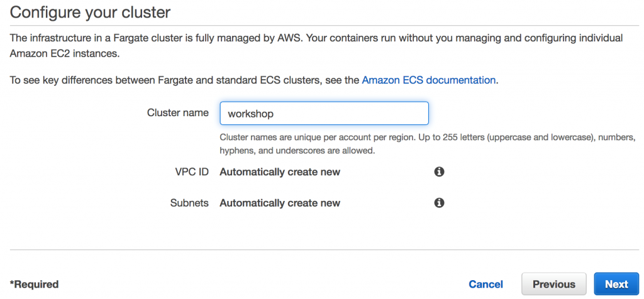Click the Cluster name label
Screen dimensions: 644x299
(177, 113)
